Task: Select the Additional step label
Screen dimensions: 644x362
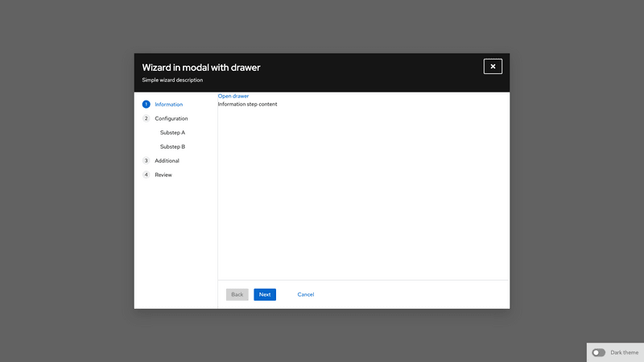Action: click(x=167, y=161)
